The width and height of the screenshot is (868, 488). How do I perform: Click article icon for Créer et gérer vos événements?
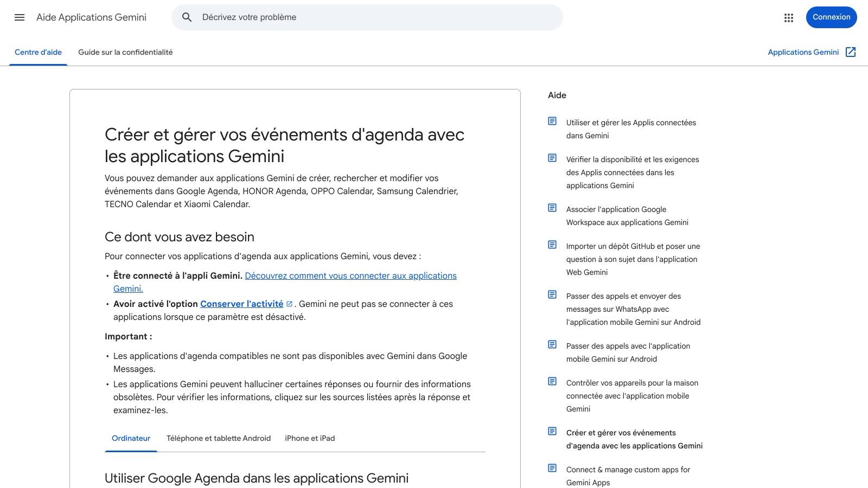[x=552, y=431]
